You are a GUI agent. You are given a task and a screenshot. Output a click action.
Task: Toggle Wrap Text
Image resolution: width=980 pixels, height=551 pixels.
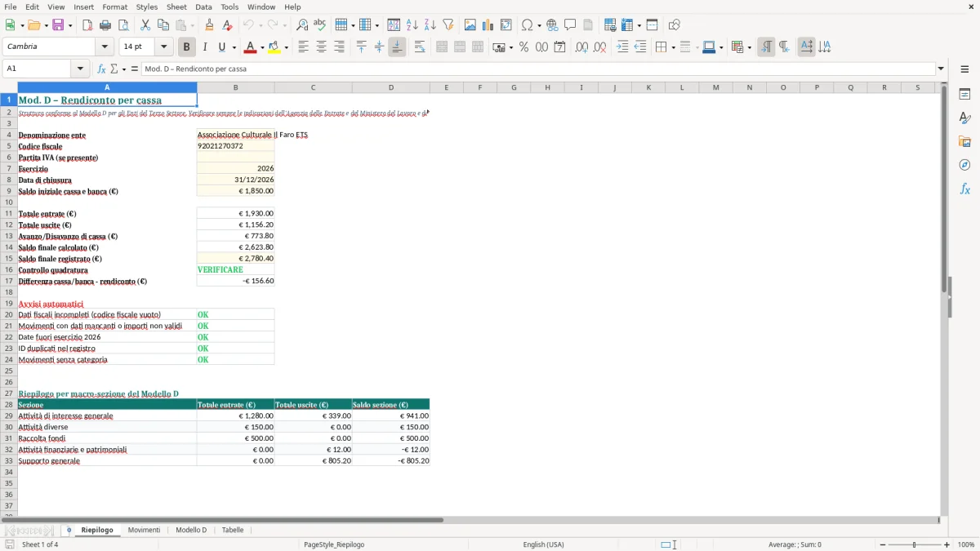click(x=419, y=47)
